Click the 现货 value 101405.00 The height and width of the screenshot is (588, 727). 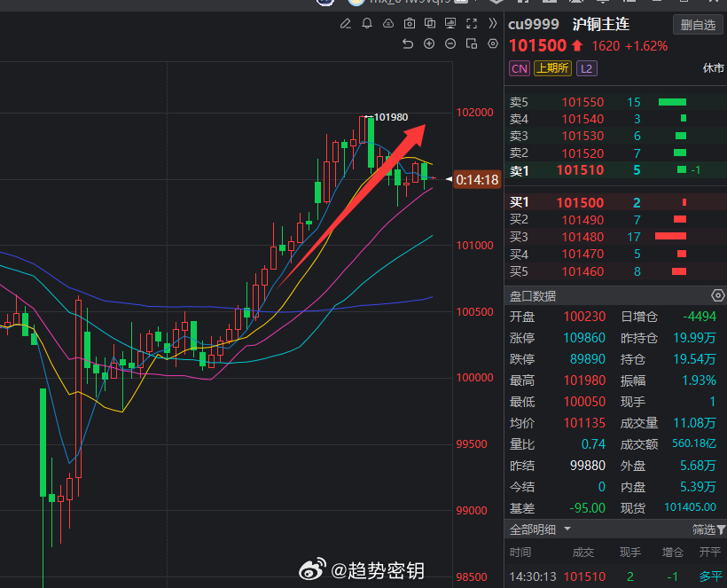tap(691, 507)
